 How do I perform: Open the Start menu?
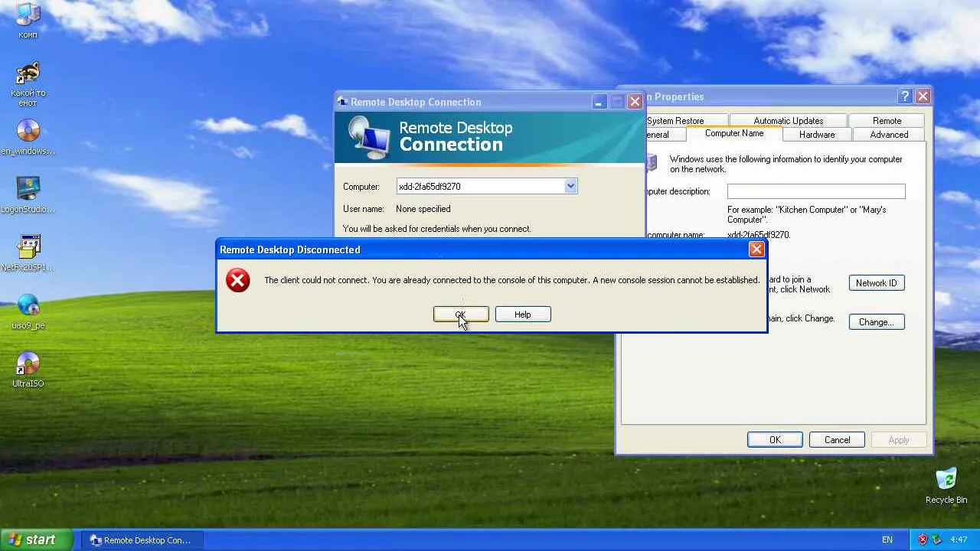(36, 540)
